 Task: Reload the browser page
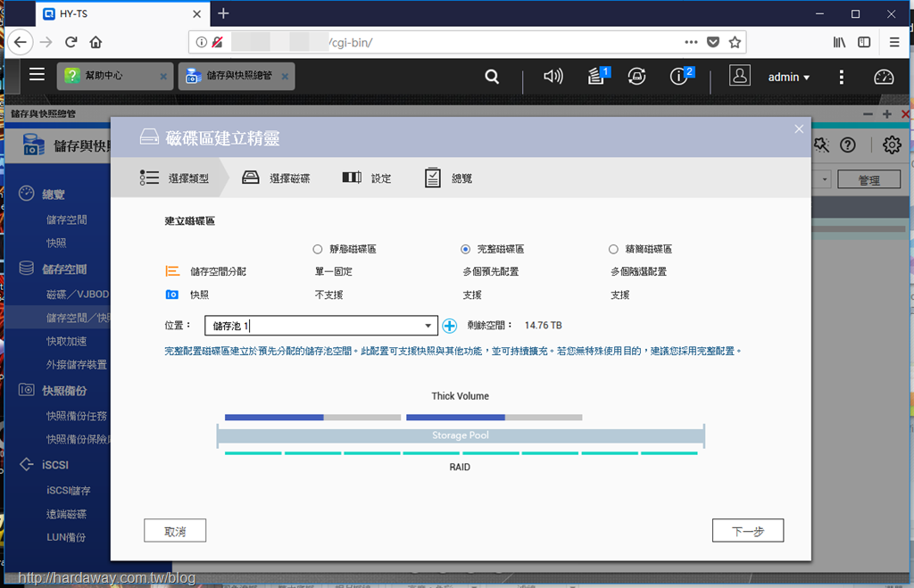point(71,42)
